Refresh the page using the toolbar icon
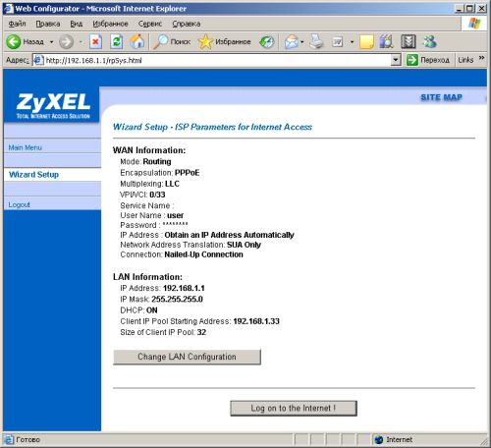 [x=116, y=42]
